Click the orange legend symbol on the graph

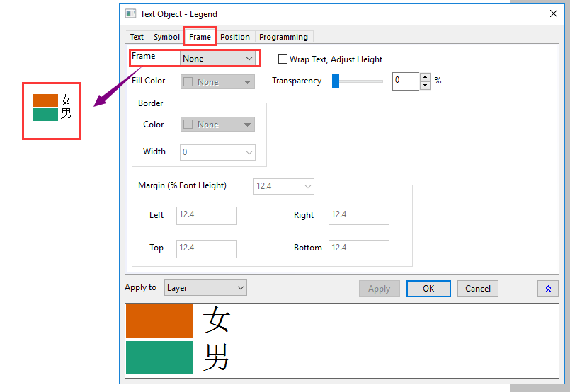(x=45, y=100)
